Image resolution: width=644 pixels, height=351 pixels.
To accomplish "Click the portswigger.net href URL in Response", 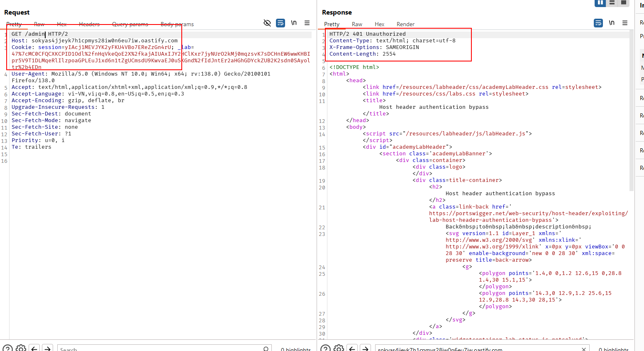I will pos(529,217).
